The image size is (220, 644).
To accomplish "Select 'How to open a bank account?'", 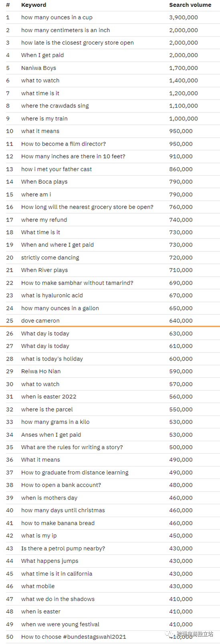I will pos(61,485).
